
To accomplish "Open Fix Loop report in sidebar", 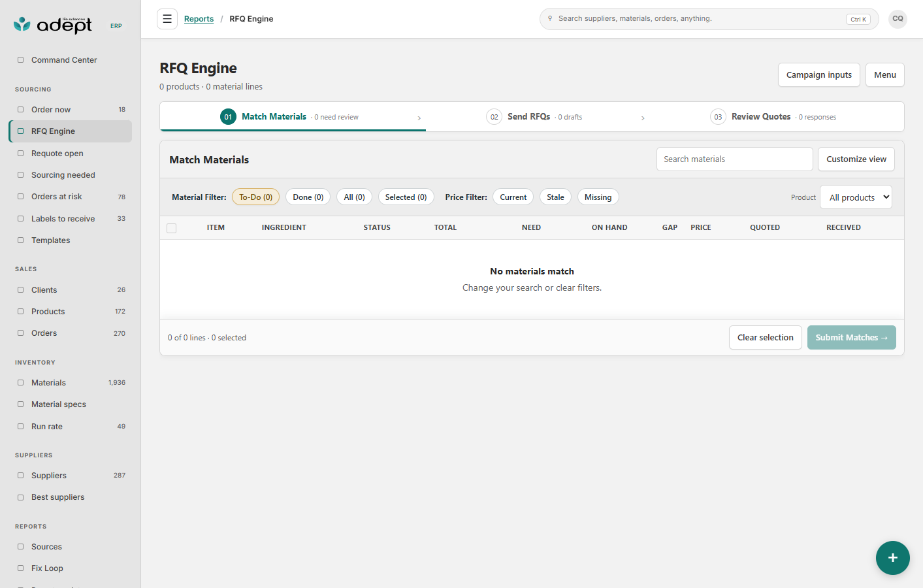I will tap(71, 568).
